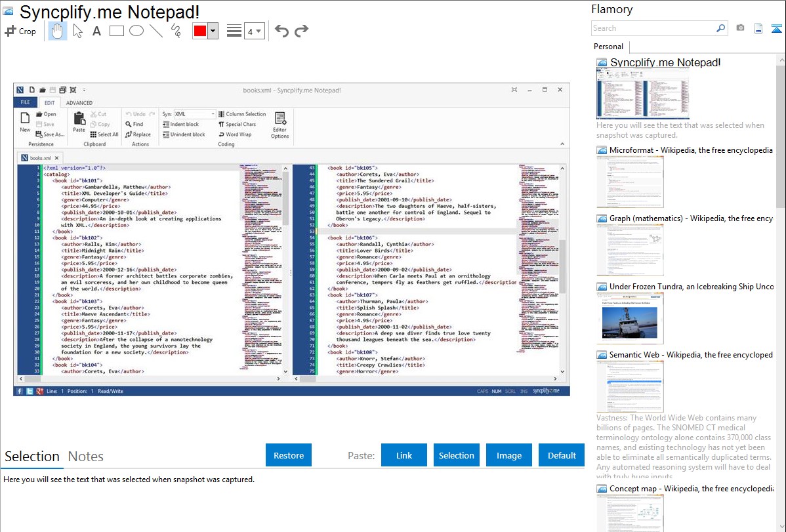Pick the ellipse shape tool

point(136,31)
